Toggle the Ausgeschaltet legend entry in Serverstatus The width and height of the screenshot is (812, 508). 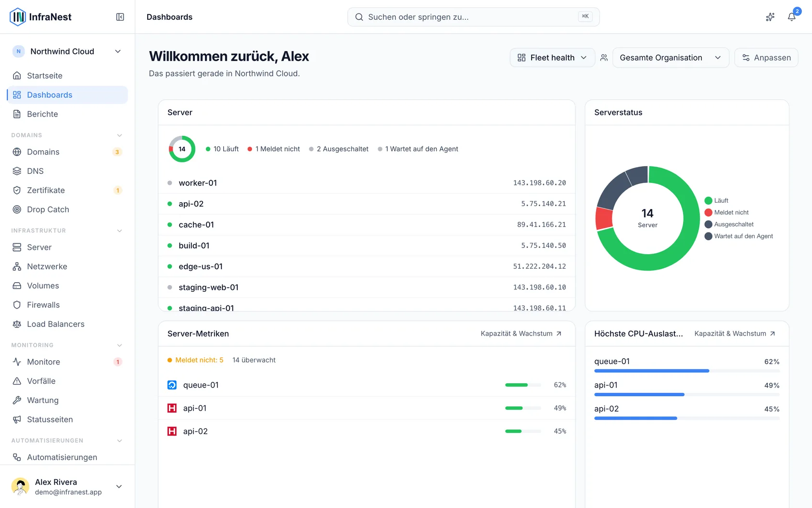[729, 224]
